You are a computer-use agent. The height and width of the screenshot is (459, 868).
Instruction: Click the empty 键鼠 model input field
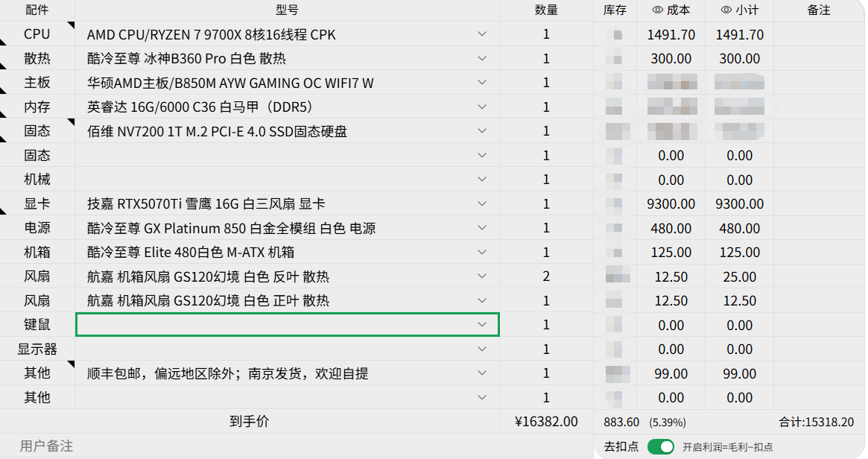[x=288, y=324]
